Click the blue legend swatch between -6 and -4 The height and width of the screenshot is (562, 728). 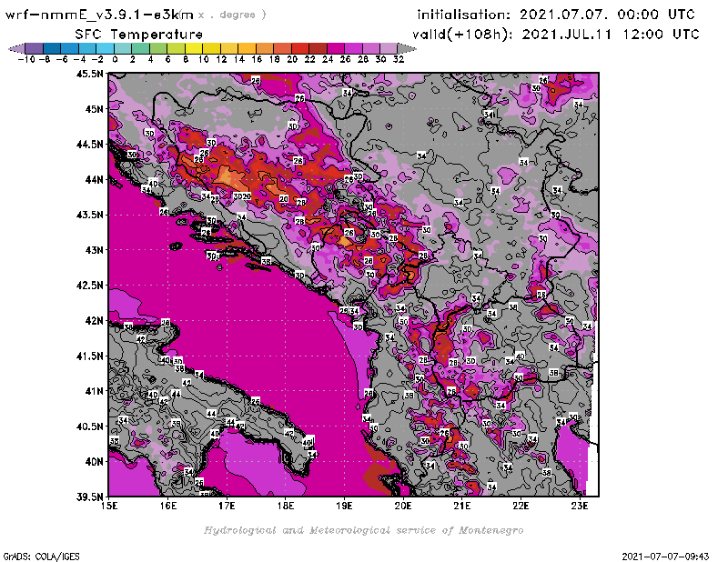coord(70,48)
